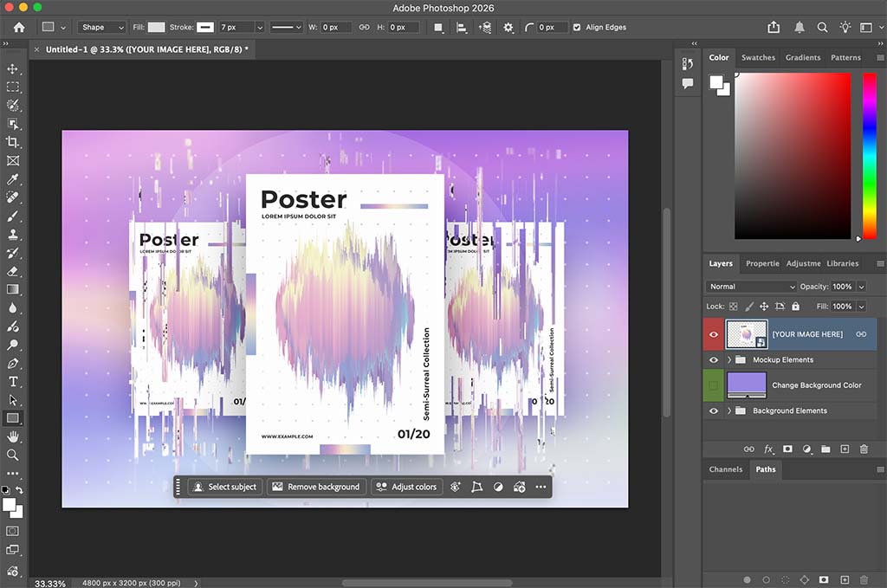The image size is (887, 588).
Task: Switch to the Swatches tab
Action: [x=758, y=57]
